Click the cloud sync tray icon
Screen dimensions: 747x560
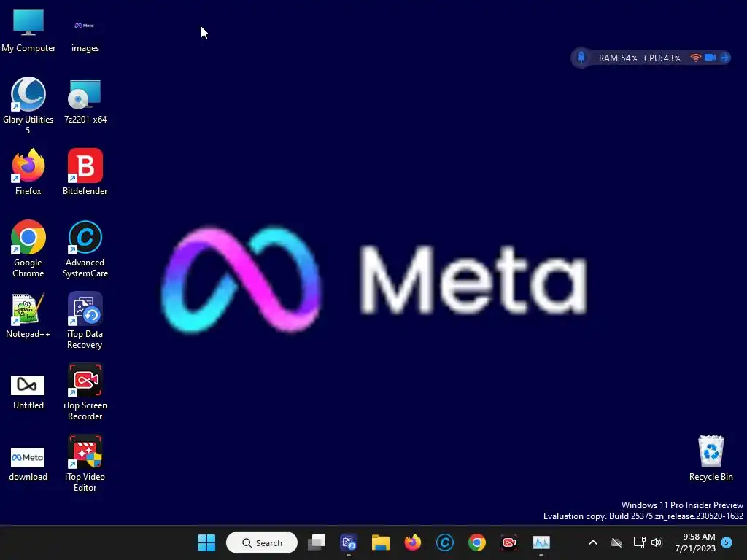(x=616, y=542)
